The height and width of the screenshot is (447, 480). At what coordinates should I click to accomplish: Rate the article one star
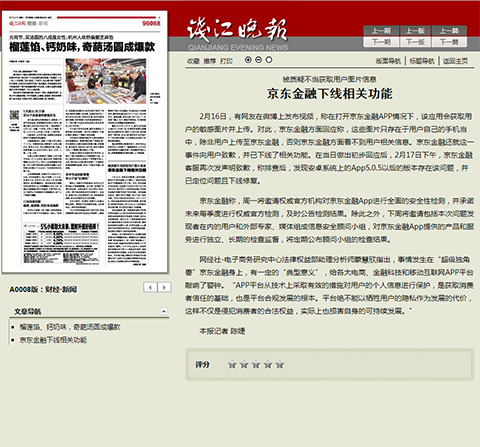point(232,364)
